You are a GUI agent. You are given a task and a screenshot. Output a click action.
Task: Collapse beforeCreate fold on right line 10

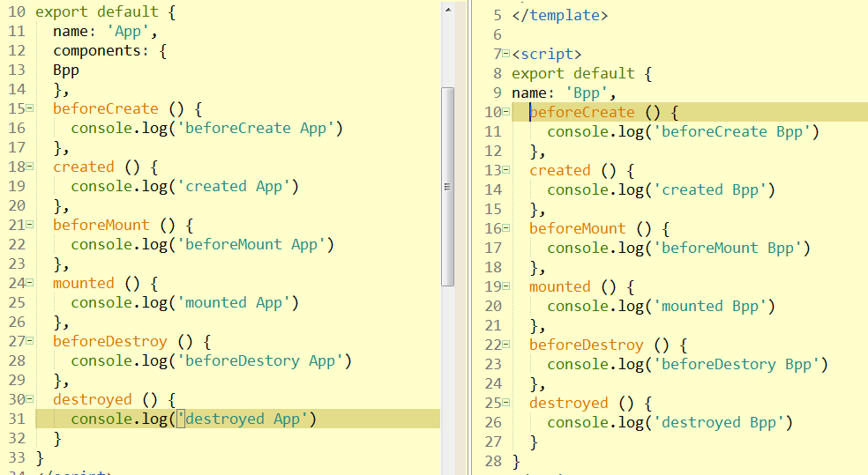(x=506, y=112)
